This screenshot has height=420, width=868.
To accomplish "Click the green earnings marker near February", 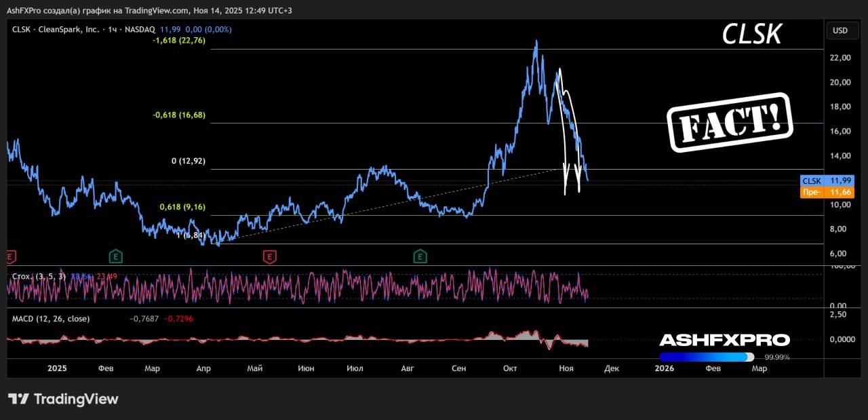I will (x=116, y=256).
